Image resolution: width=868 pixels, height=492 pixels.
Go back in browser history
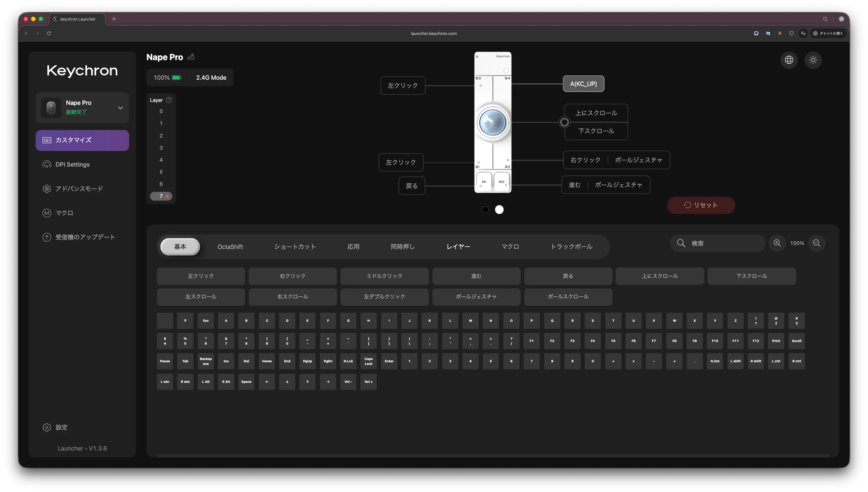[x=26, y=33]
